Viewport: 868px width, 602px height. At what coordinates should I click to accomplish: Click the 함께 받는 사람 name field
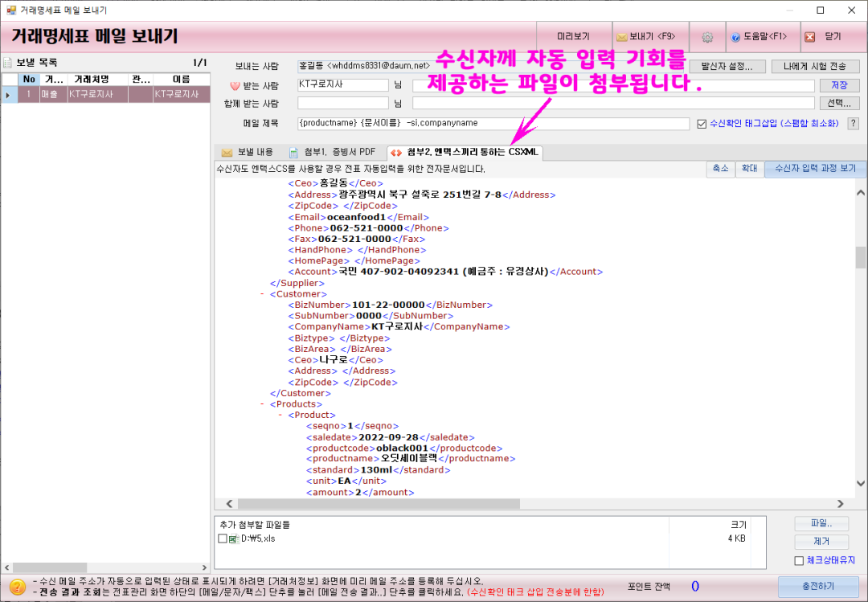point(343,103)
